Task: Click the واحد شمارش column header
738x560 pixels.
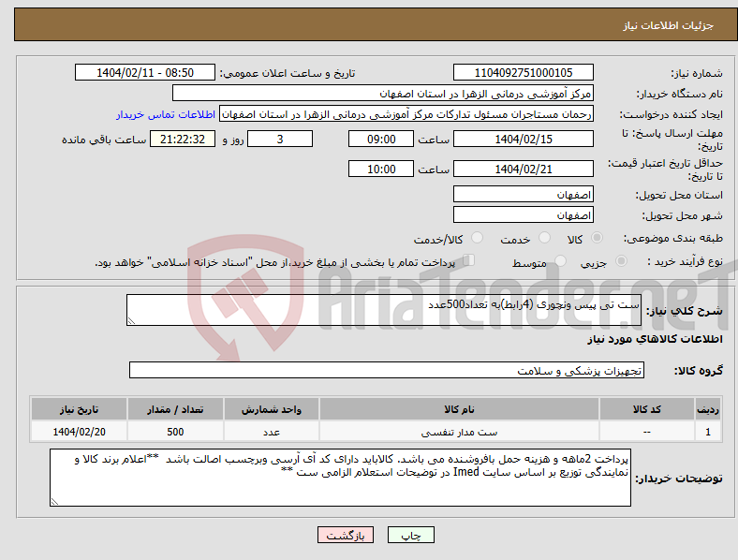Action: pos(272,409)
